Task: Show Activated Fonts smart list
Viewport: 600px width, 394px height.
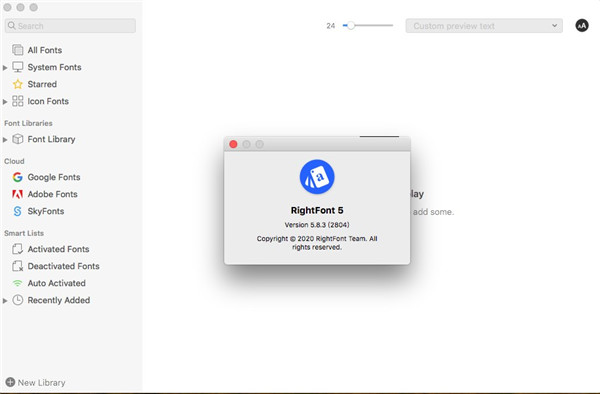Action: 59,249
